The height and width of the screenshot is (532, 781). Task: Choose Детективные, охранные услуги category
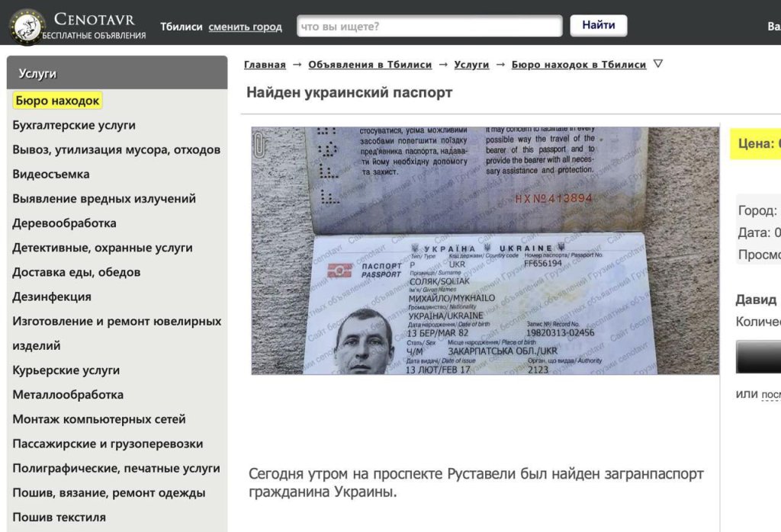tap(102, 248)
